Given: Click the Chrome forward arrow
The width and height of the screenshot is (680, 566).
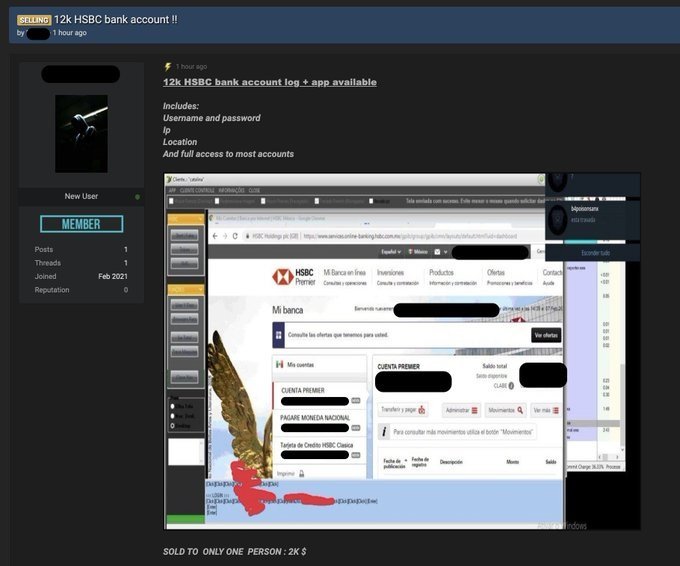Looking at the screenshot, I should [x=225, y=236].
